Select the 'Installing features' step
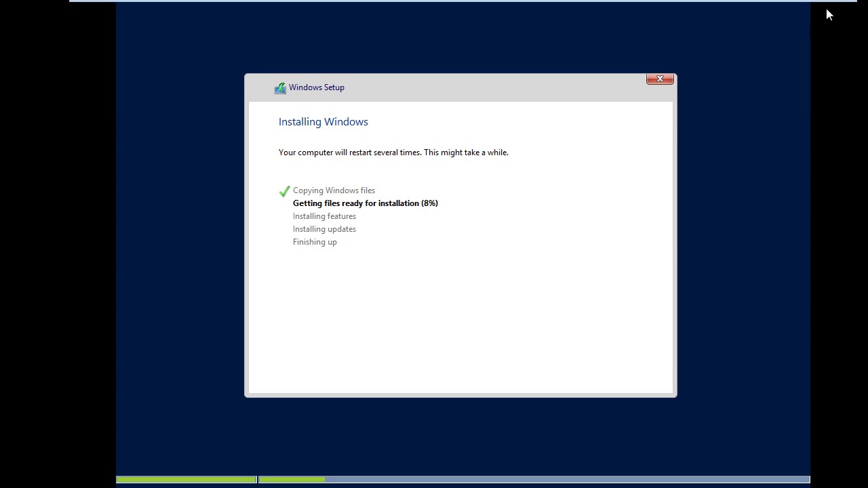868x488 pixels. pyautogui.click(x=324, y=216)
